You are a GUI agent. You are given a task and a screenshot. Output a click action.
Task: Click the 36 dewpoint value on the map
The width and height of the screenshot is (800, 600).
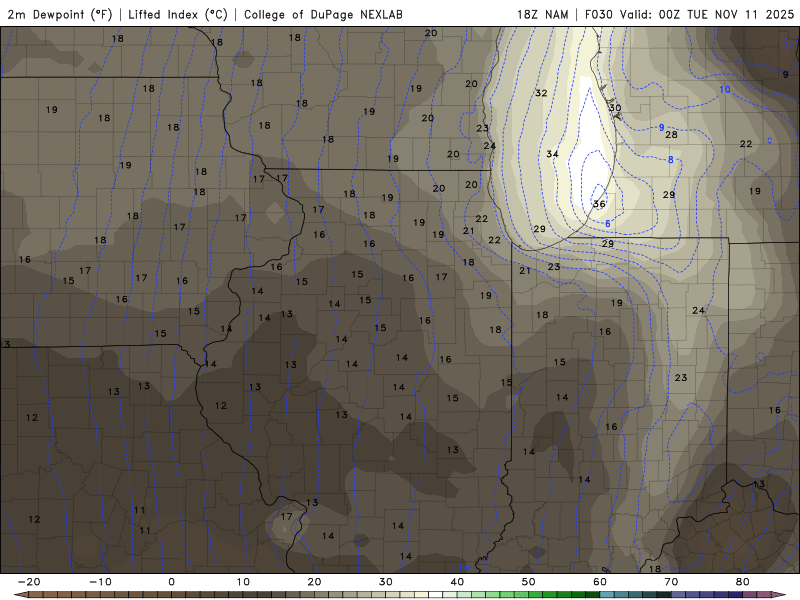click(x=599, y=204)
